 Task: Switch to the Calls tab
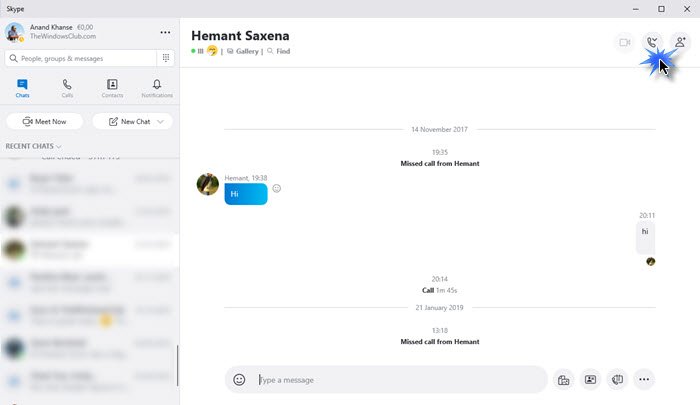click(67, 88)
